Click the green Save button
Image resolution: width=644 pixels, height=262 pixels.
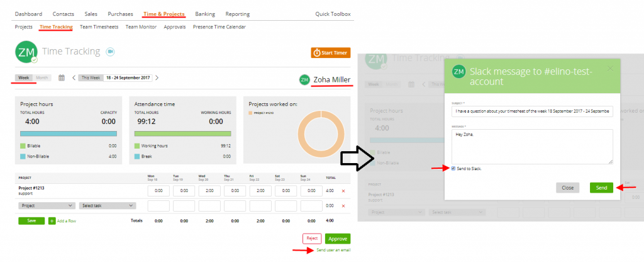pos(31,221)
